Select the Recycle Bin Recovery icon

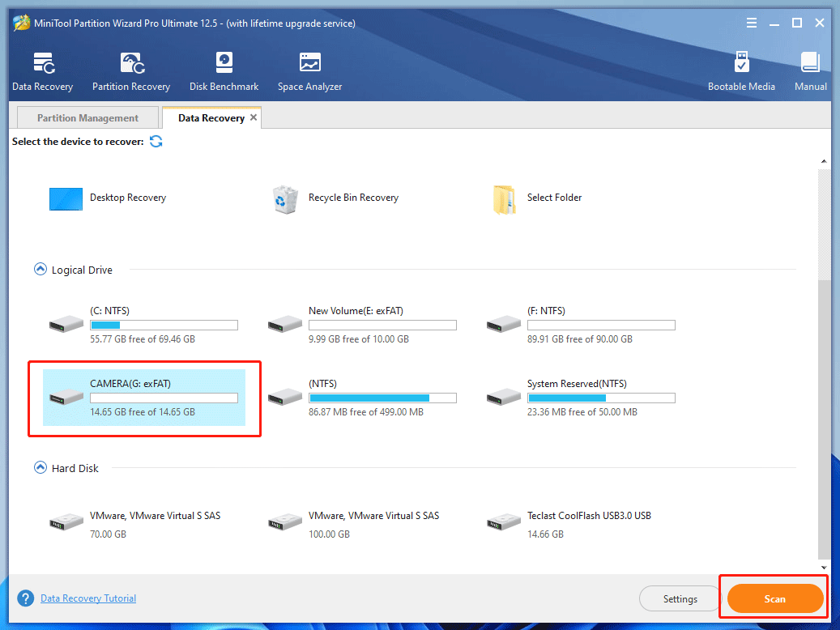tap(285, 199)
